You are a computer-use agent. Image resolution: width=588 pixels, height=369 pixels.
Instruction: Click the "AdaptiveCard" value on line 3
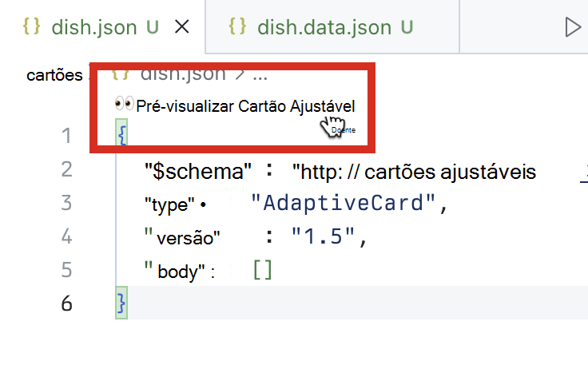[x=343, y=203]
